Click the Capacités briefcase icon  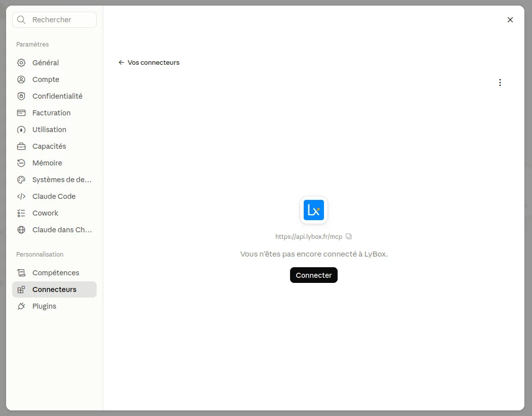(21, 146)
